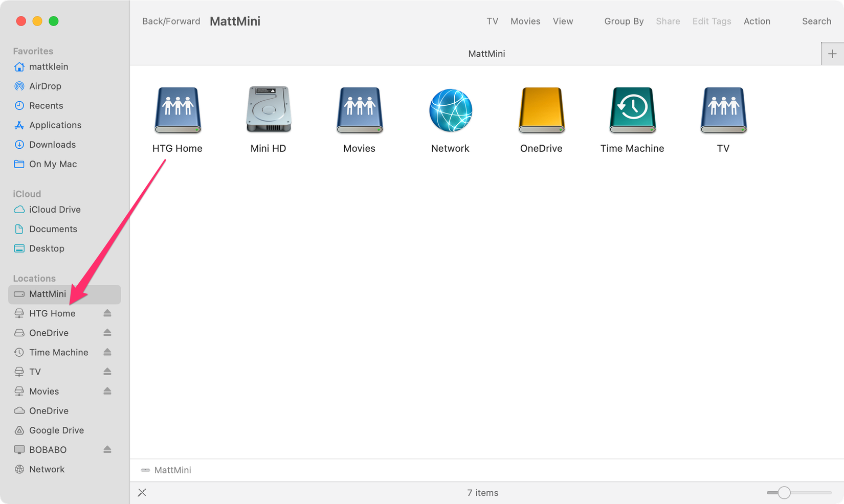Eject the HTG Home volume
844x504 pixels.
click(107, 313)
